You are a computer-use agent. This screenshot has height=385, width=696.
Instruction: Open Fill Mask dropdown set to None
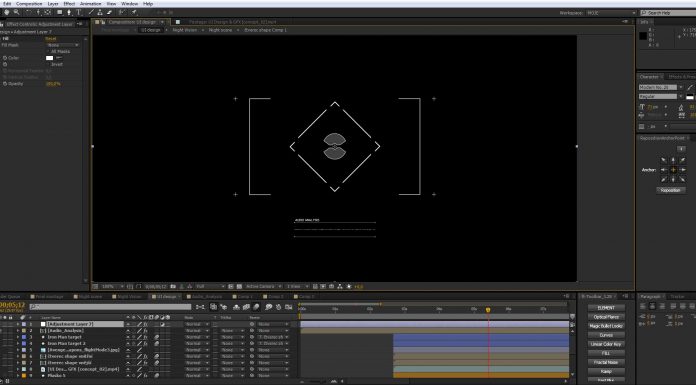pos(63,45)
